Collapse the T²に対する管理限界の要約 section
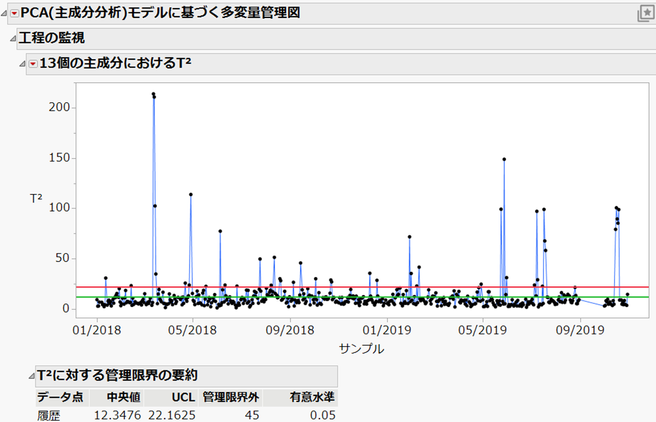656x422 pixels. click(31, 376)
